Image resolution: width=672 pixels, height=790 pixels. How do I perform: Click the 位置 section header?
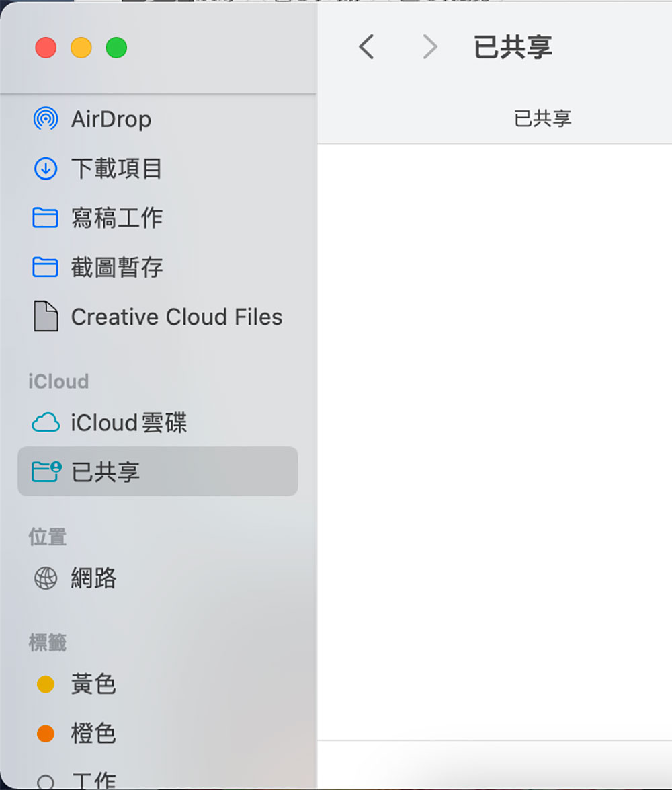[47, 537]
